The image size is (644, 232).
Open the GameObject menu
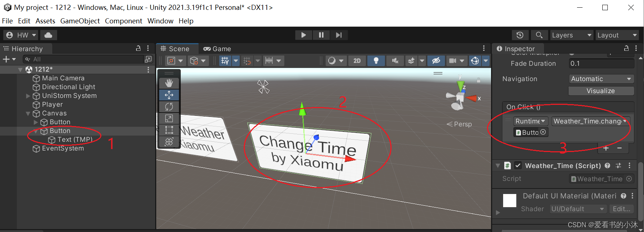pyautogui.click(x=80, y=21)
